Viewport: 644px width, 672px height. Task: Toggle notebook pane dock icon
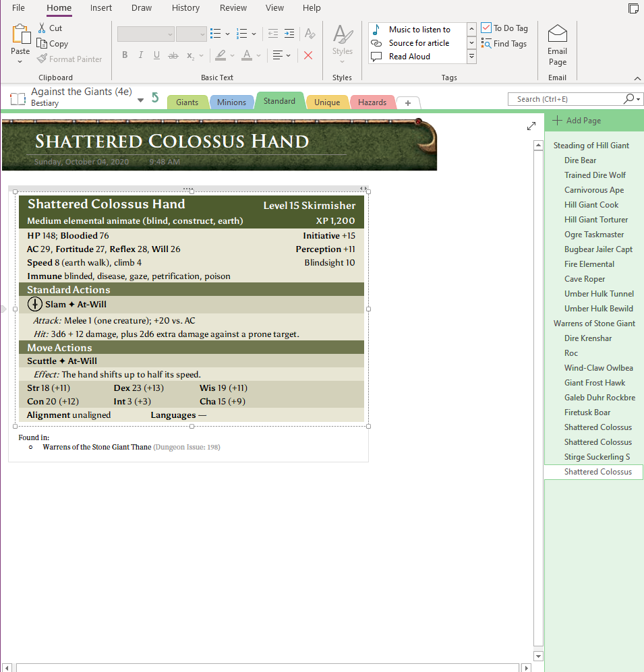633,8
